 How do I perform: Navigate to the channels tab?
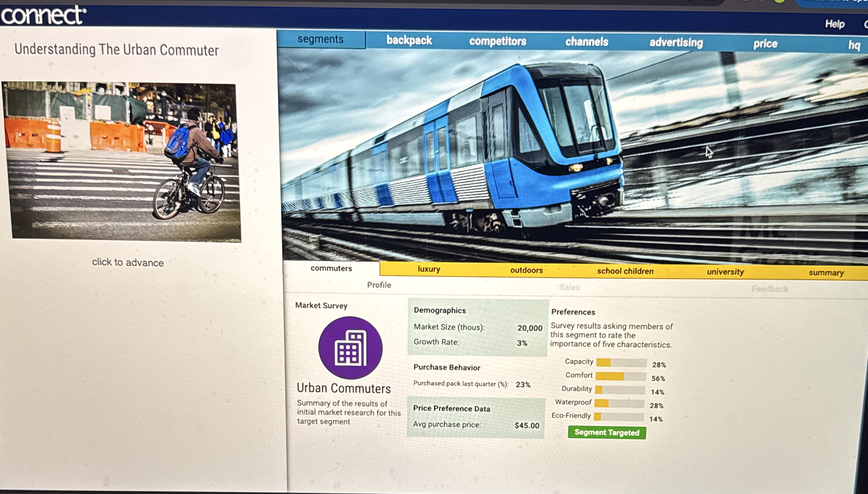click(587, 42)
